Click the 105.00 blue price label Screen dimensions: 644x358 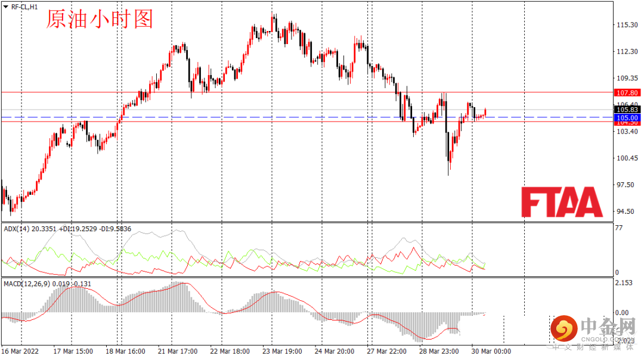point(627,118)
